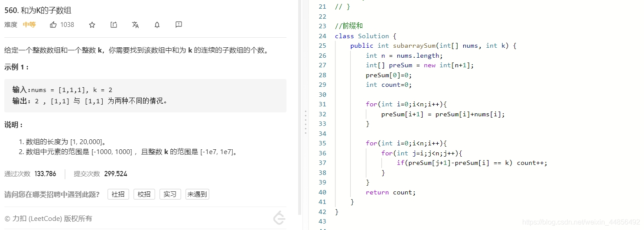Click the code line int count=0;
The width and height of the screenshot is (644, 230).
coord(389,85)
